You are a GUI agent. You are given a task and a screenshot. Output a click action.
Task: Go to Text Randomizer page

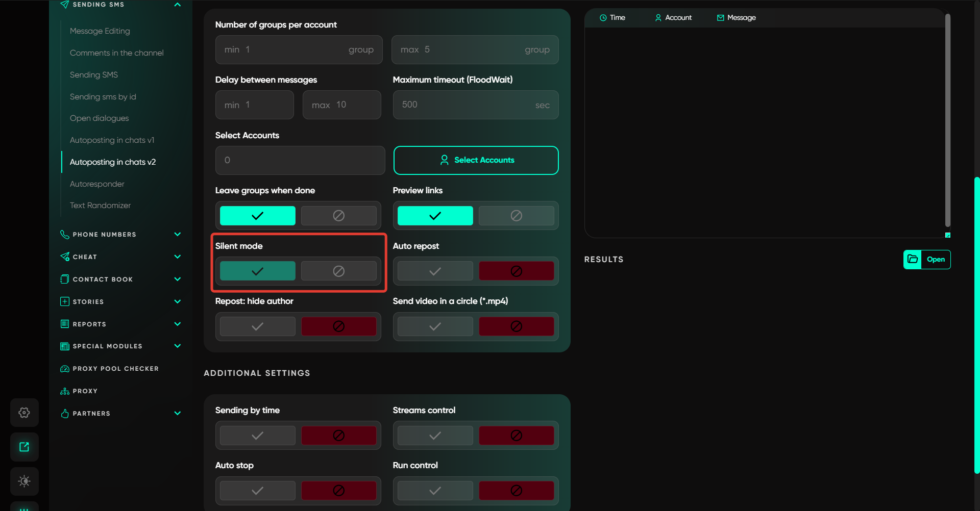pyautogui.click(x=100, y=206)
